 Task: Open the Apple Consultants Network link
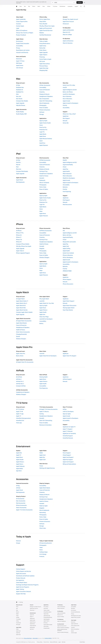24,591
